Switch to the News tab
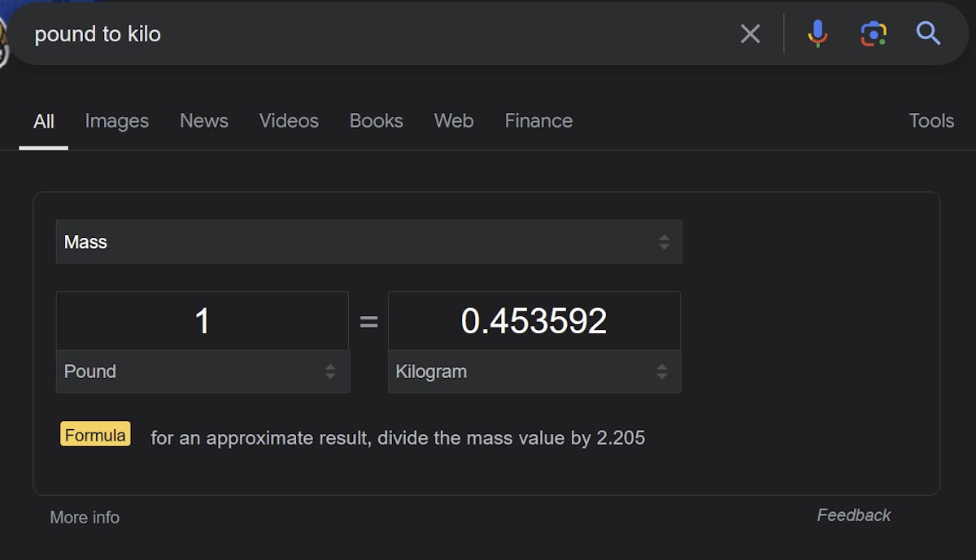 [x=203, y=121]
